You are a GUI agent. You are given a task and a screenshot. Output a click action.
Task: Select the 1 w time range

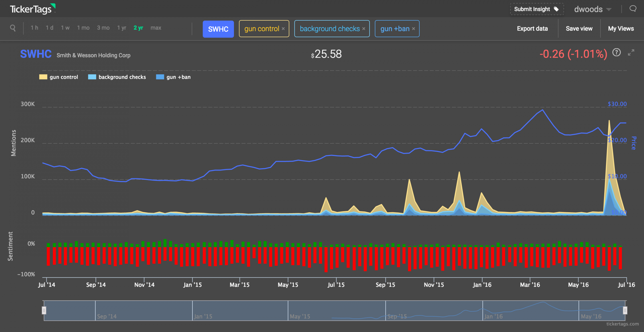65,28
